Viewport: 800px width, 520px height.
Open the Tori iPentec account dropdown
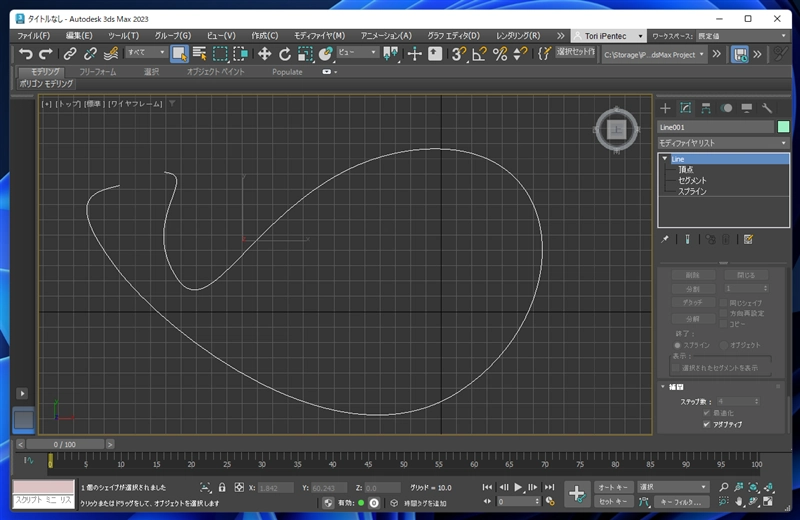point(608,36)
